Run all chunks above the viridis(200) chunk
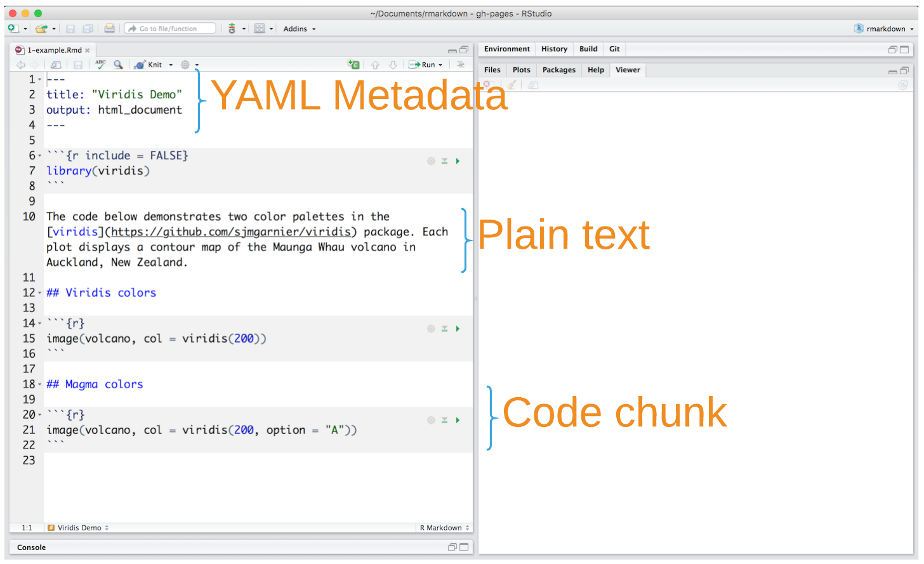 445,329
